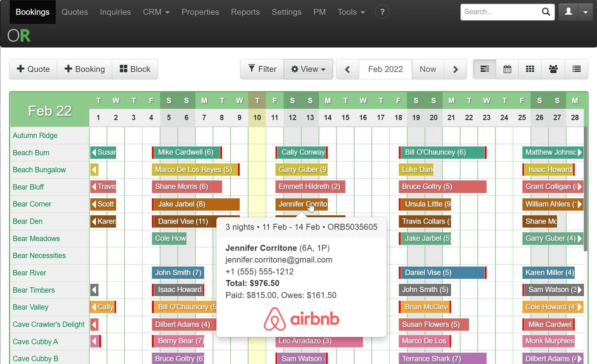Image resolution: width=597 pixels, height=364 pixels.
Task: Click the right arrow on William Ahlers booking
Action: 580,204
